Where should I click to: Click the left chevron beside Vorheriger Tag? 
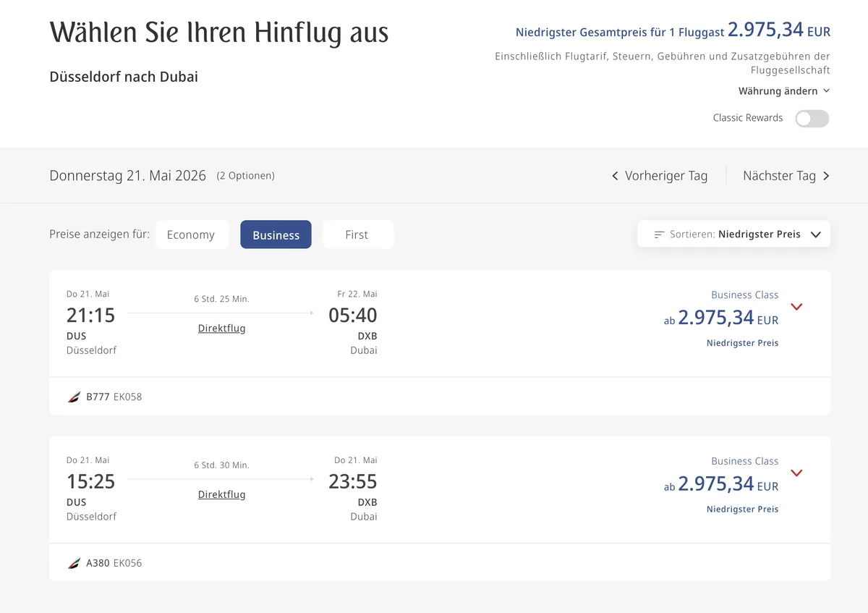pos(615,176)
